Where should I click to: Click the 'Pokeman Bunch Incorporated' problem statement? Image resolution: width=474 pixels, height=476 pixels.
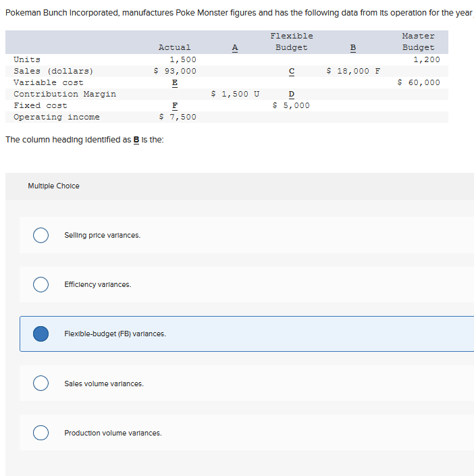coord(238,13)
